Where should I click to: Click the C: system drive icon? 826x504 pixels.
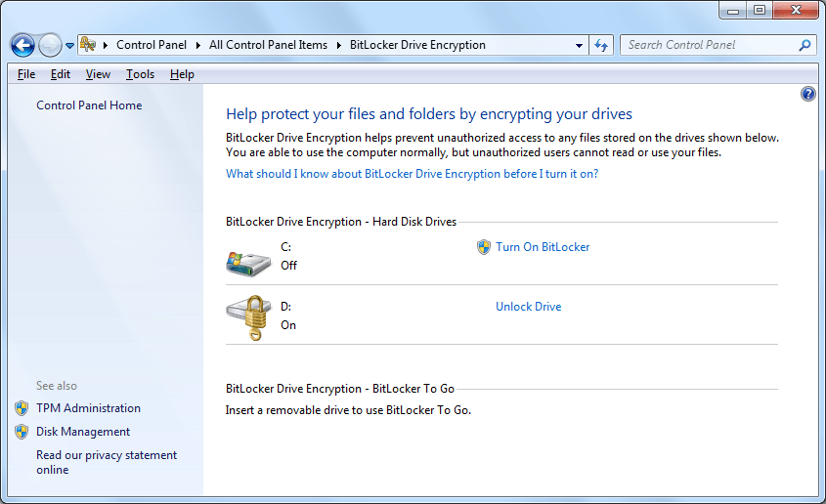click(248, 263)
